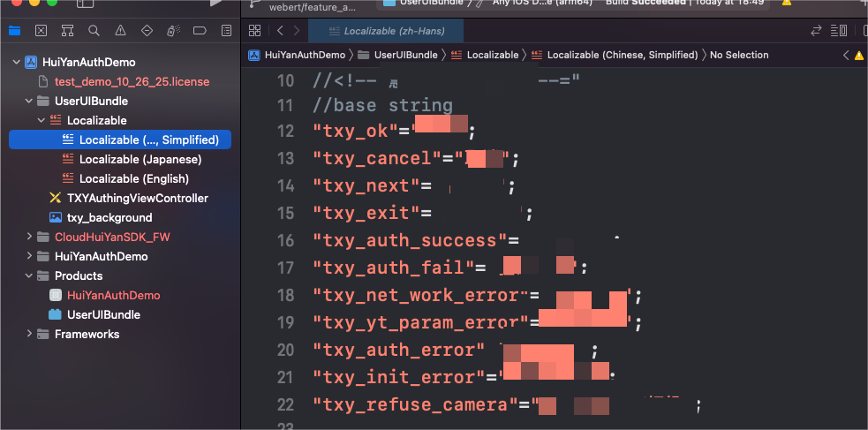
Task: Click the git branch icon
Action: pos(254,4)
